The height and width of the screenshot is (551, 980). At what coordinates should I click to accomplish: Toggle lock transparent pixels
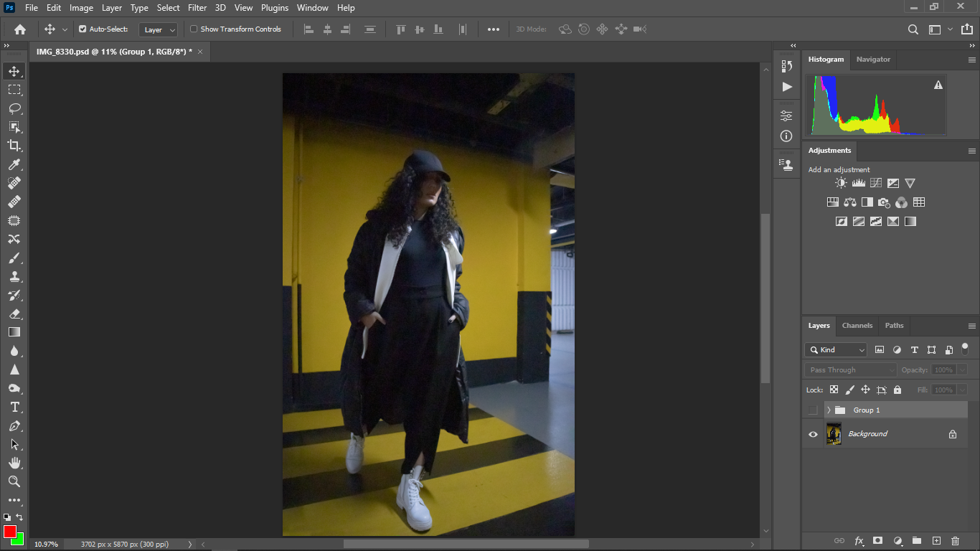coord(834,390)
